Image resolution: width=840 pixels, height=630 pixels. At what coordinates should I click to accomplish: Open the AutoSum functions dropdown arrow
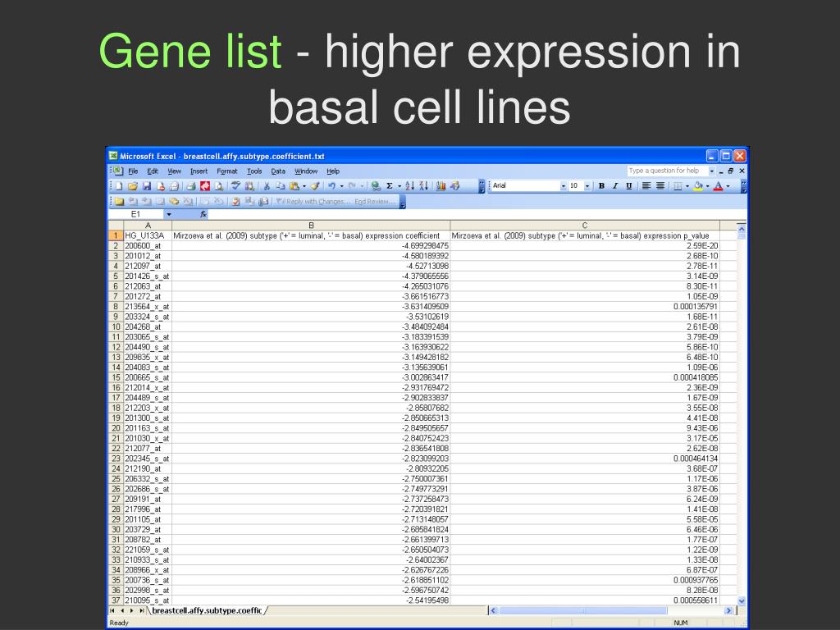[x=399, y=186]
